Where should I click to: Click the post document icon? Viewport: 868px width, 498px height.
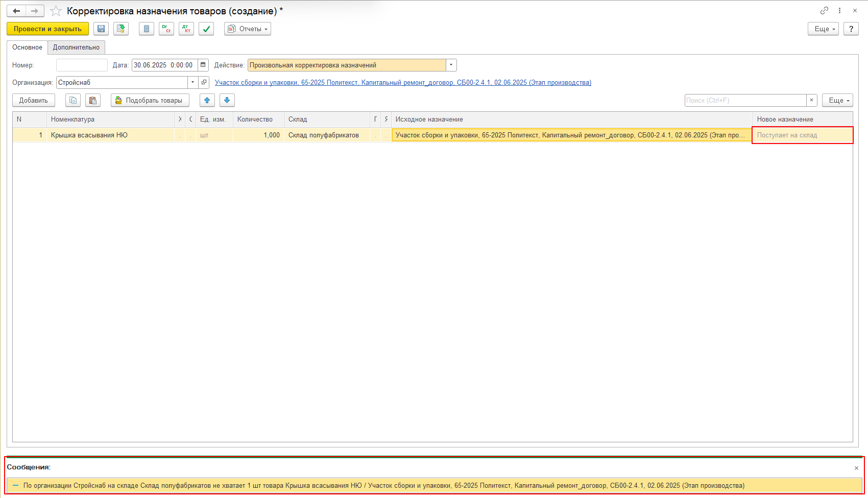[121, 29]
